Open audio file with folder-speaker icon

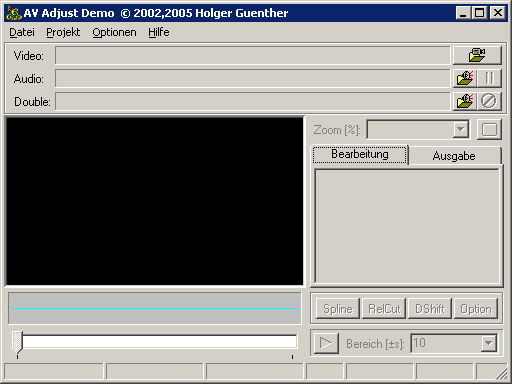click(465, 79)
